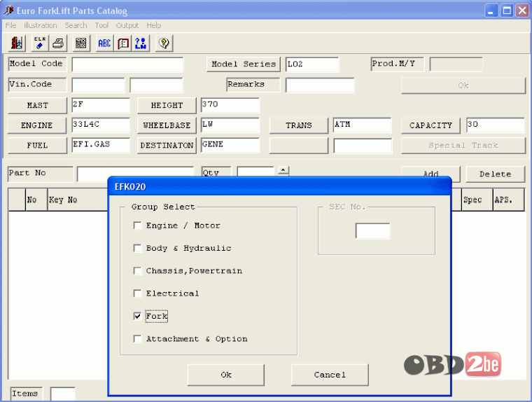Check the Engine / Motor checkbox
Screen dimensions: 532x402
point(137,226)
